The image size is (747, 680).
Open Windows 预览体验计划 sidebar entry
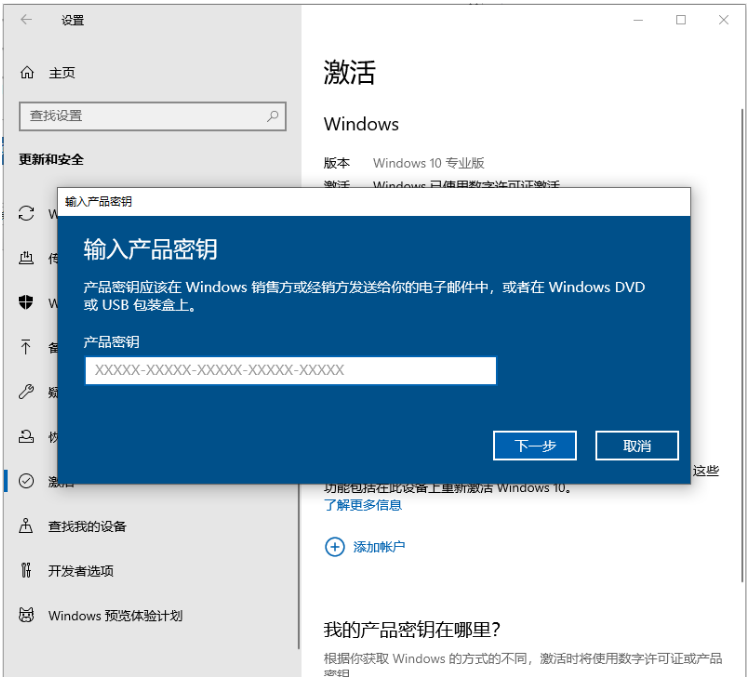tap(115, 616)
